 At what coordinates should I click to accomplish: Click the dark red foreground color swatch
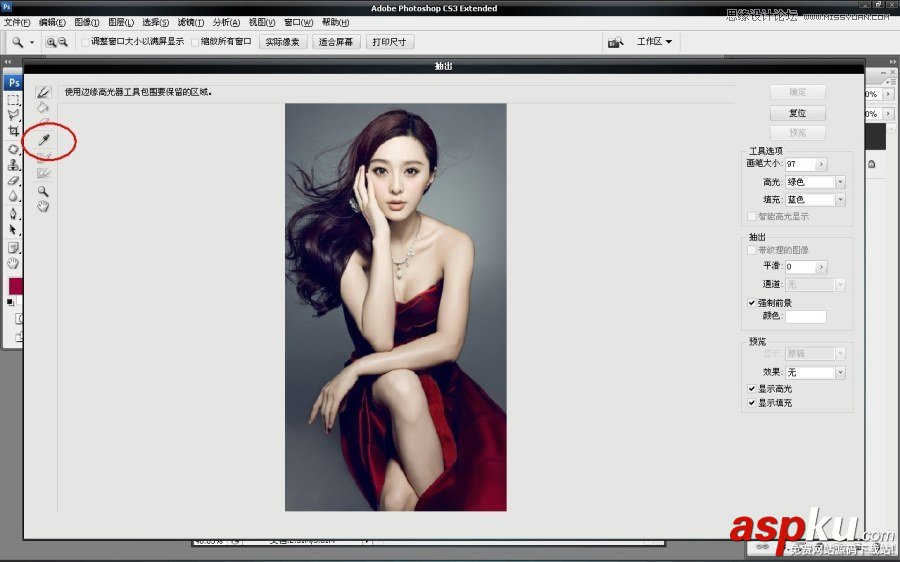tap(14, 286)
